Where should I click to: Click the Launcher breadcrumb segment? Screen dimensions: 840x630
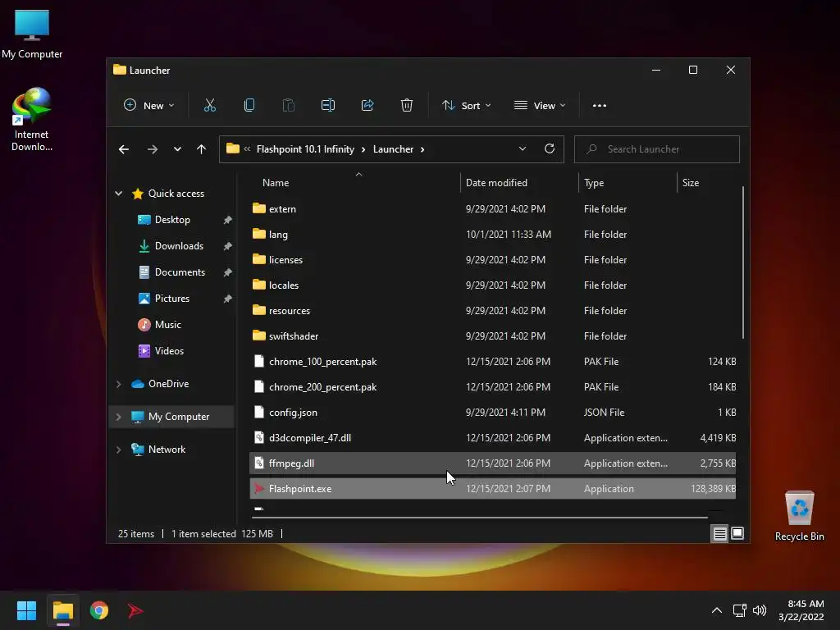393,149
